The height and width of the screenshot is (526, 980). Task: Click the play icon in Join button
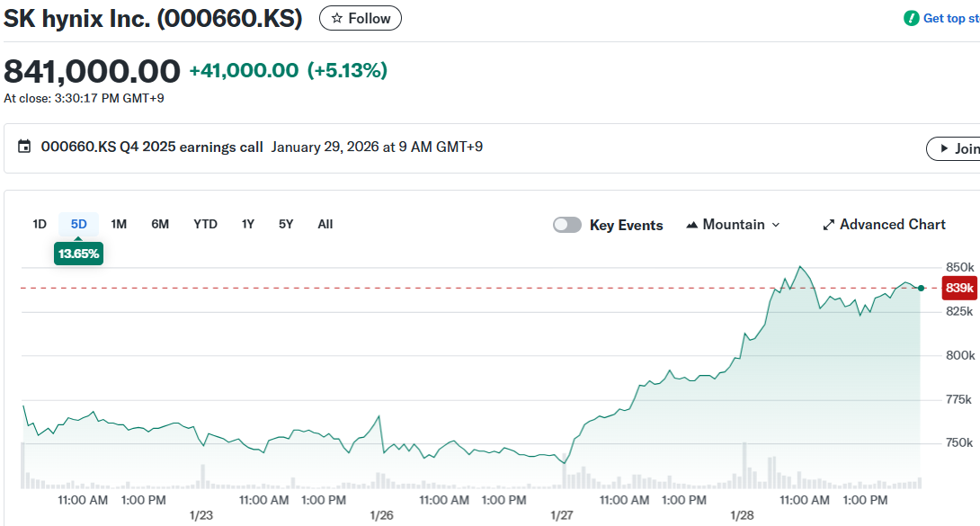pos(943,148)
